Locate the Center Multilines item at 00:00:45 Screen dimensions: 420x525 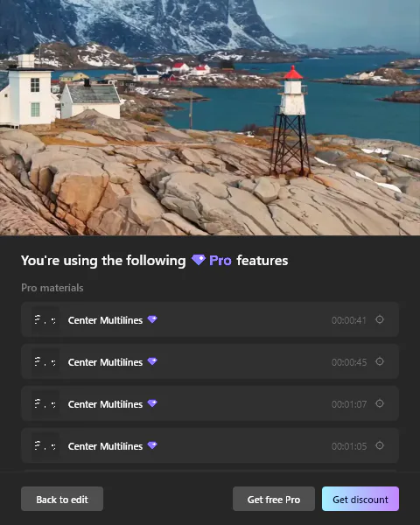pos(210,361)
